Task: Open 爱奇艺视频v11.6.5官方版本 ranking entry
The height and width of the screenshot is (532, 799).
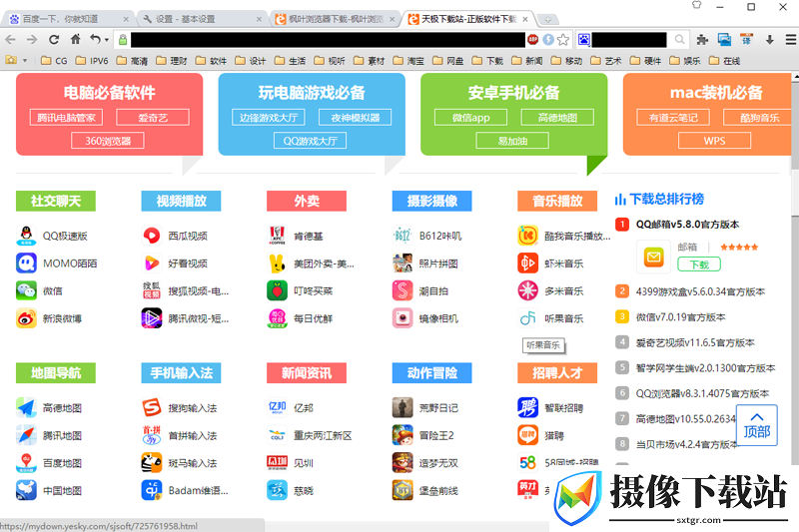Action: pyautogui.click(x=695, y=342)
